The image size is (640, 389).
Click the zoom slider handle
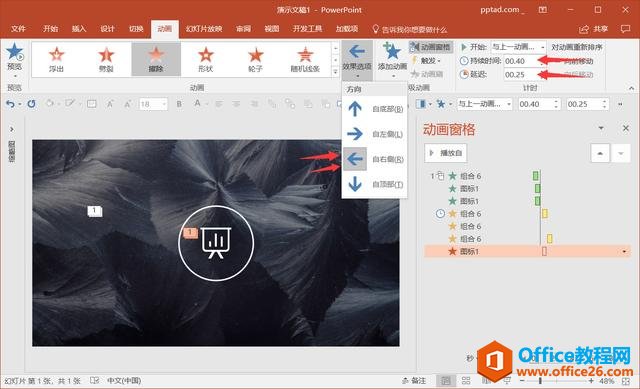(540, 380)
